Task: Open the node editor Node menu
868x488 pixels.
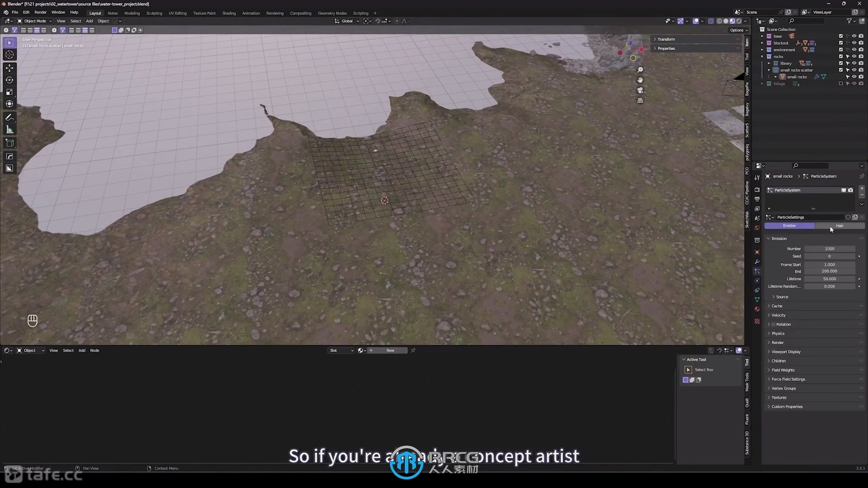Action: coord(94,351)
